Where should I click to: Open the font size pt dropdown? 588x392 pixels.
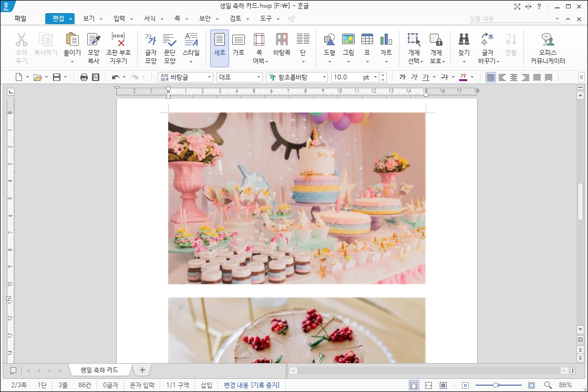click(x=375, y=77)
